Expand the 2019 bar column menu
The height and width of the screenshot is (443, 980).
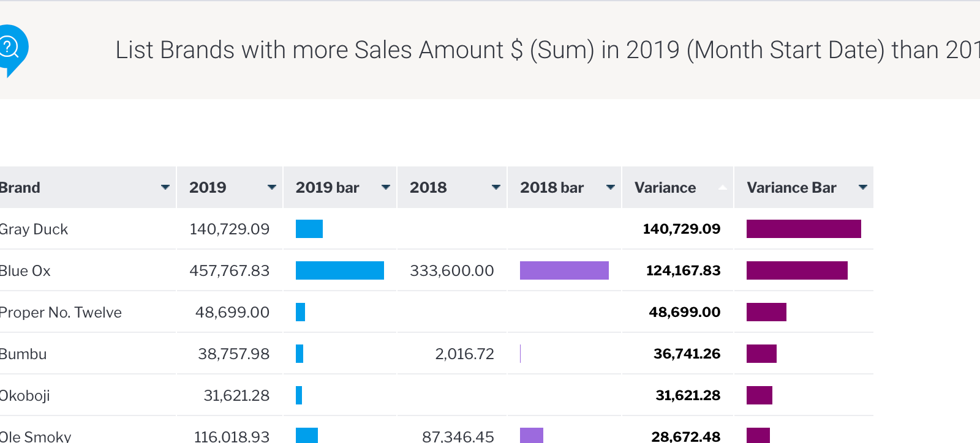pyautogui.click(x=385, y=187)
